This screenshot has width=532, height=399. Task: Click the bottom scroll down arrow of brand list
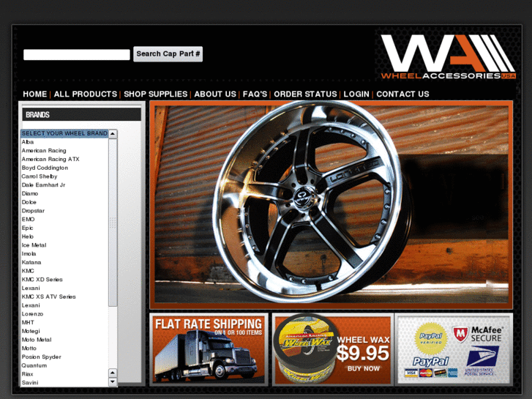click(x=113, y=382)
